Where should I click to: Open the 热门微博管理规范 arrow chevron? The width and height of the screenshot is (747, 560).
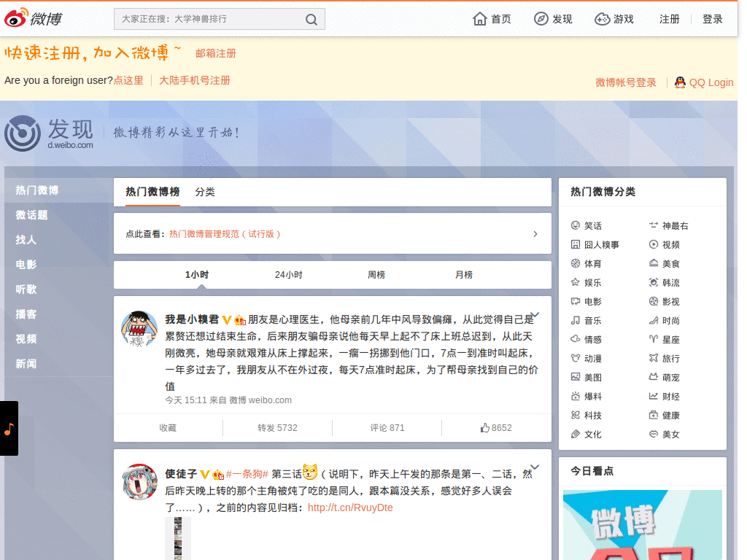535,234
